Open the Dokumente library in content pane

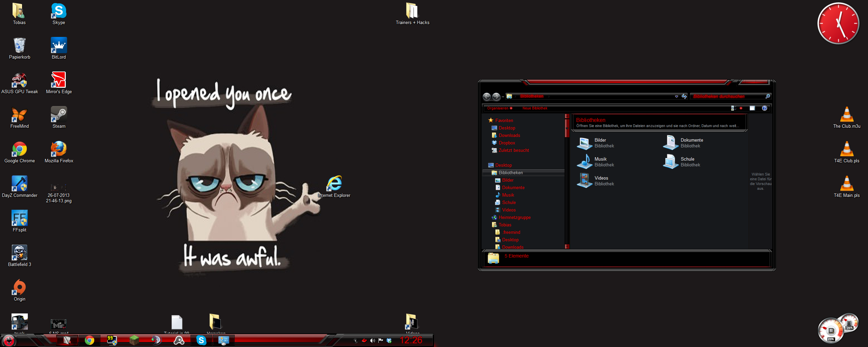(683, 143)
